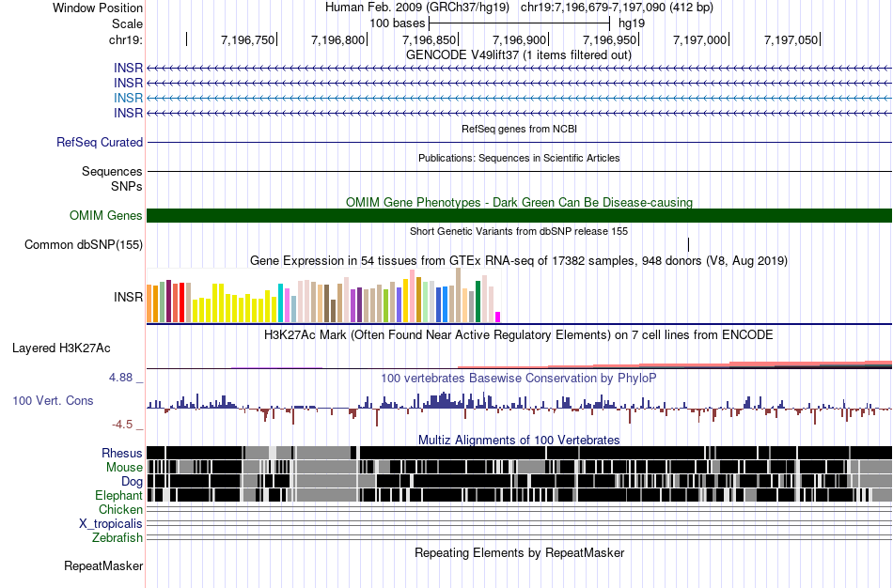Click the Chicken alignment label
This screenshot has width=893, height=588.
click(120, 509)
